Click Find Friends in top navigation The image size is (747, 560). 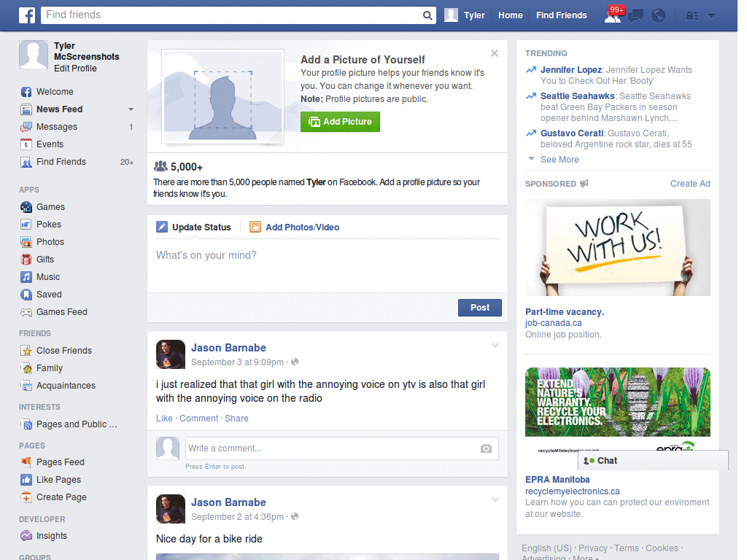tap(561, 15)
